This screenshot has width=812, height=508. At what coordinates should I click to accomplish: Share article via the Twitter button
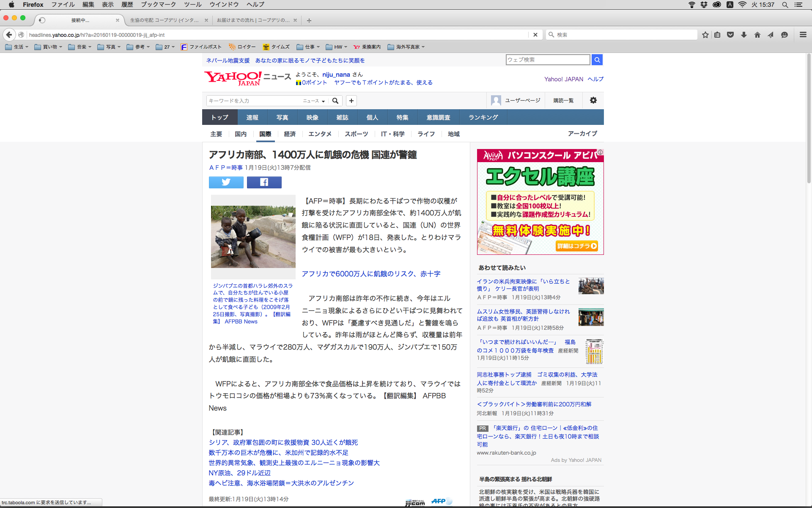(x=226, y=182)
